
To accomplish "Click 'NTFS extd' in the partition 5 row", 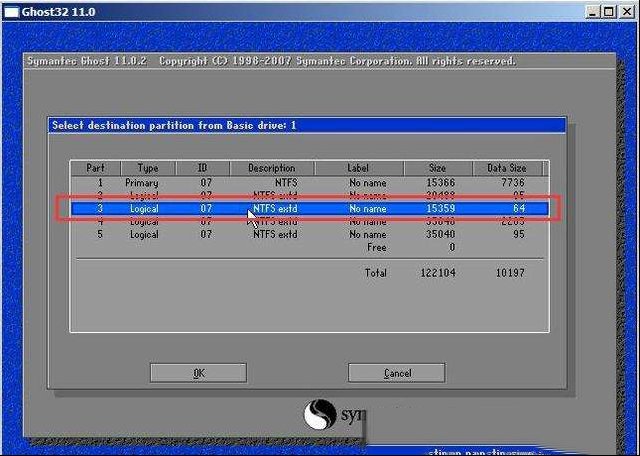I will point(275,234).
